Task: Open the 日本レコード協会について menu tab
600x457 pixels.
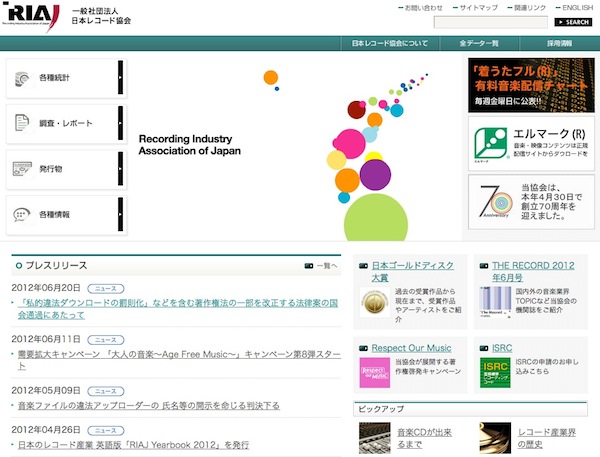Action: pyautogui.click(x=390, y=44)
